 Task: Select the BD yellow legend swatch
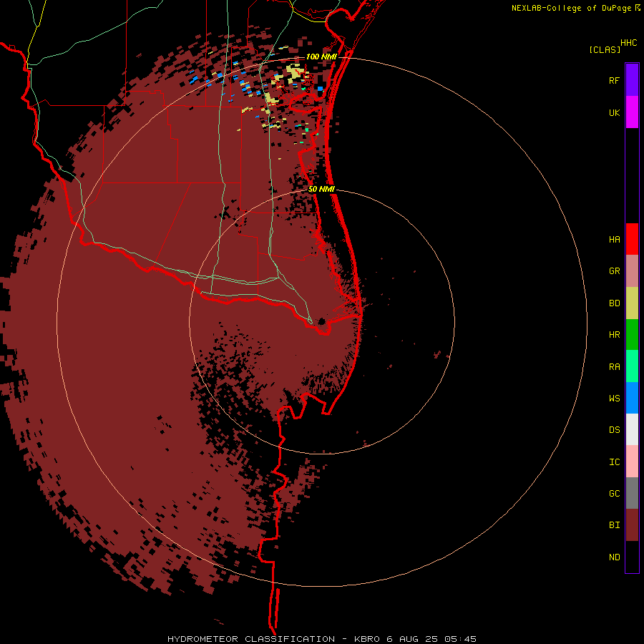[x=632, y=303]
